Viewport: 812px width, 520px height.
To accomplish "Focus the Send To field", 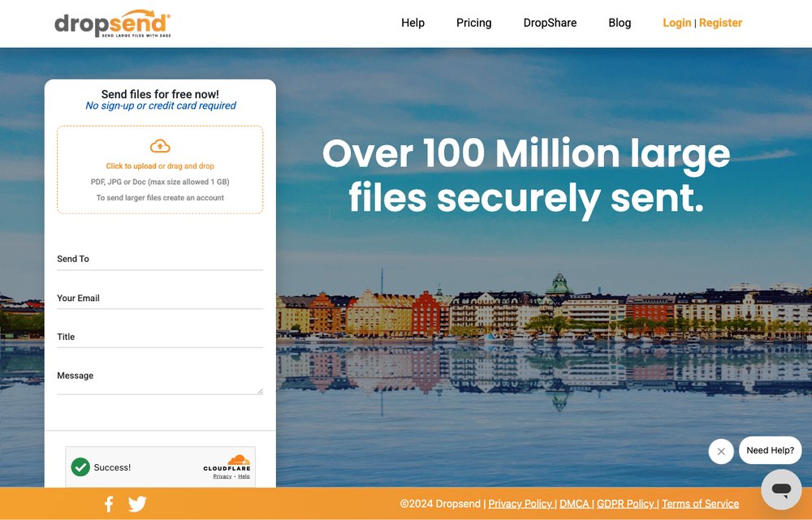I will tap(160, 260).
